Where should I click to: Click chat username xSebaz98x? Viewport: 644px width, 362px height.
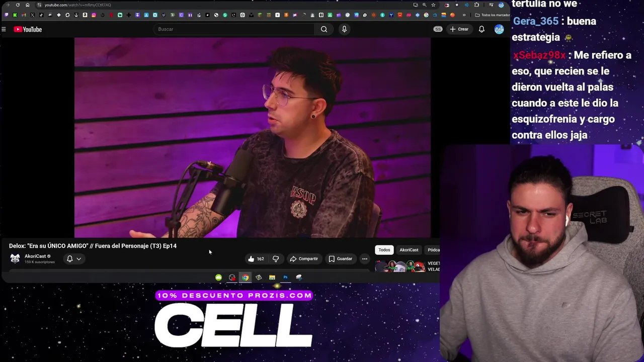[x=539, y=55]
